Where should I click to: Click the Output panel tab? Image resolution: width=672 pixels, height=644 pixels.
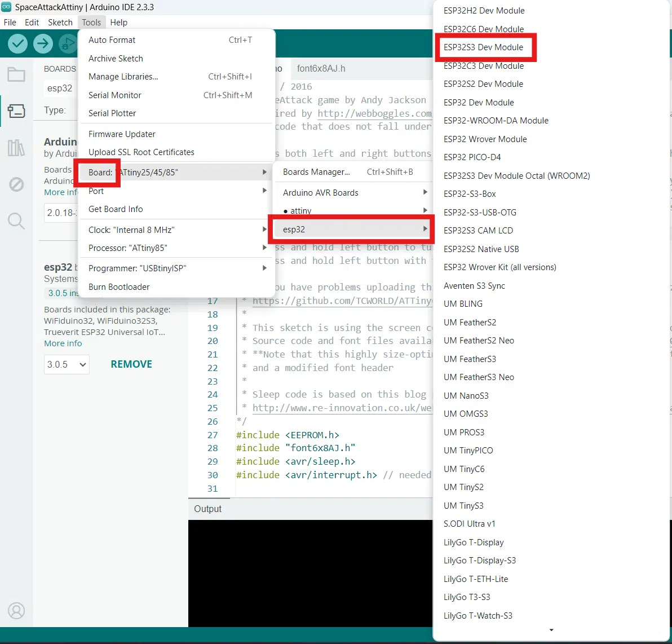[208, 509]
